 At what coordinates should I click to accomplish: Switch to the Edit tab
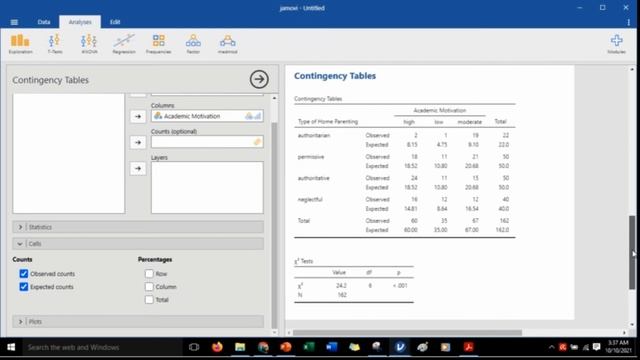[115, 22]
